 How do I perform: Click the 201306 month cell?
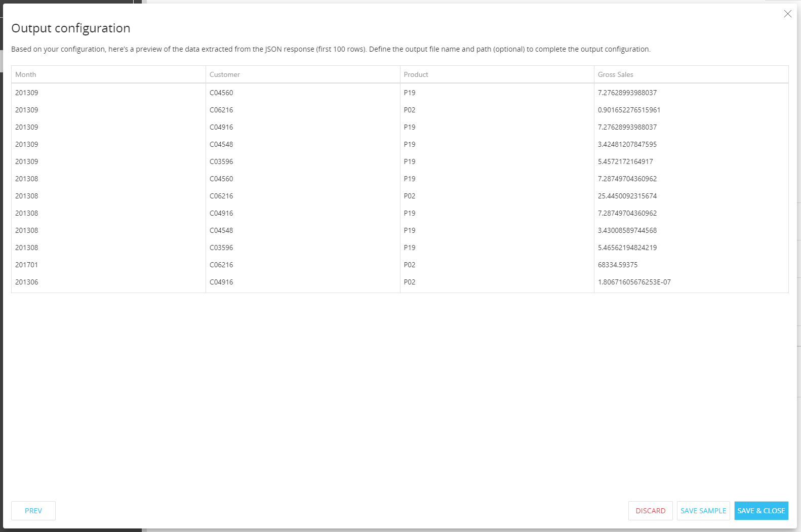[x=27, y=282]
